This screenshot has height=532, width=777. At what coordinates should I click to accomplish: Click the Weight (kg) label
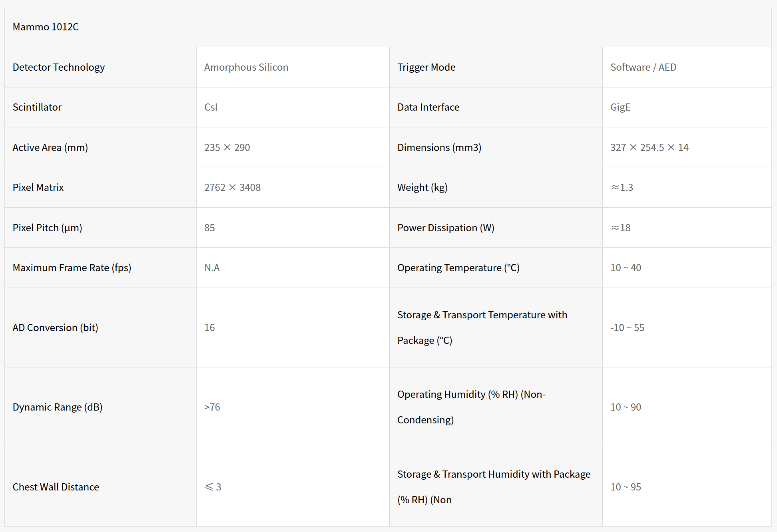[422, 187]
